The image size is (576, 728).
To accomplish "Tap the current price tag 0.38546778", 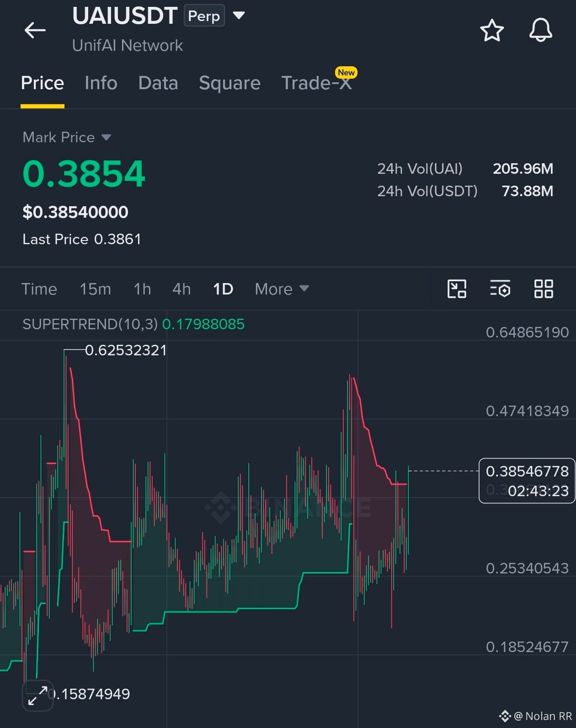I will [x=527, y=471].
